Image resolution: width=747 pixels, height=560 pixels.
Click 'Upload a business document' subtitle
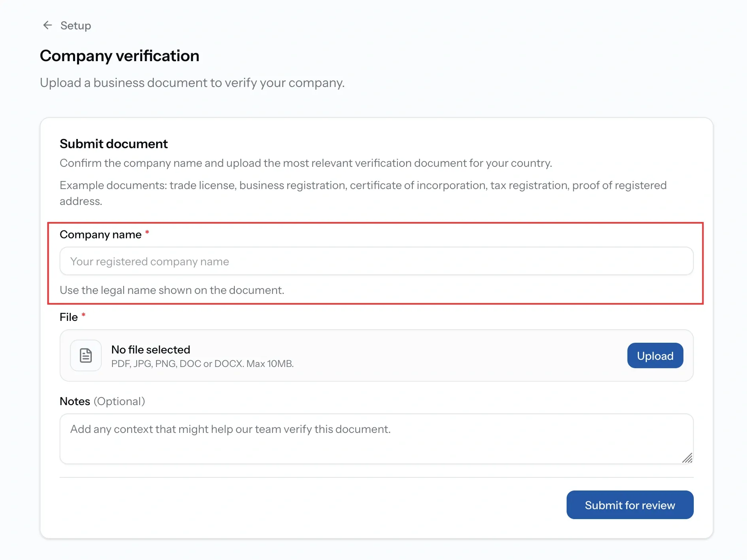[192, 83]
